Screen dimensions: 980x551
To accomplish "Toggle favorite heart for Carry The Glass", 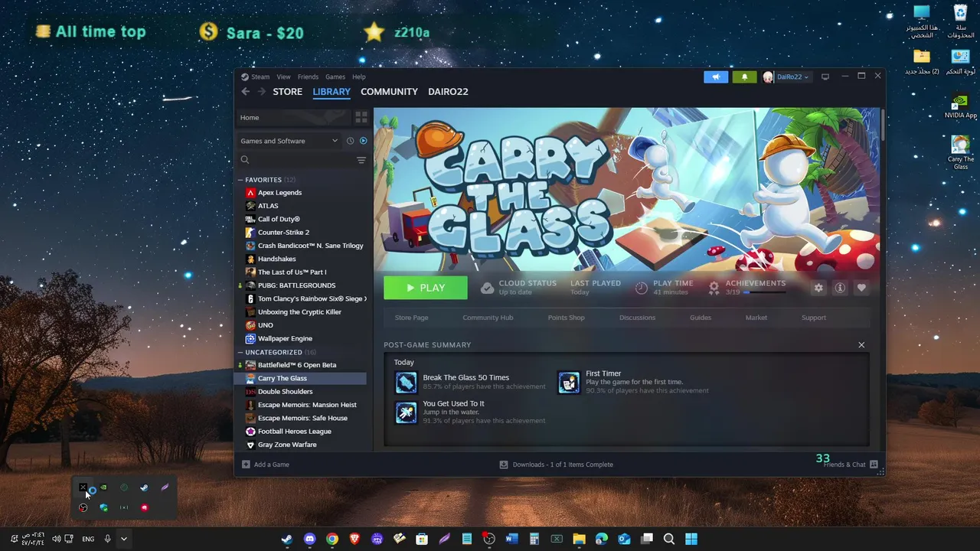I will coord(861,288).
